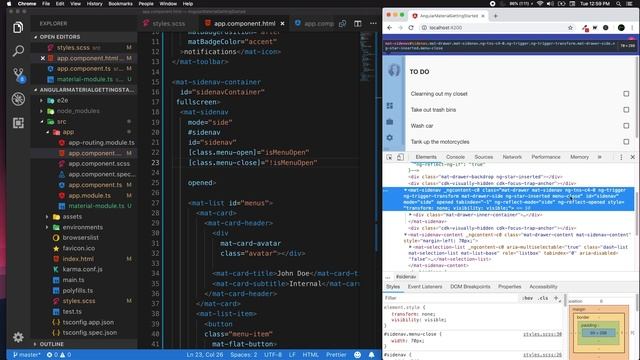This screenshot has height=360, width=640.
Task: Open the History menu in the menu bar
Action: (x=95, y=4)
